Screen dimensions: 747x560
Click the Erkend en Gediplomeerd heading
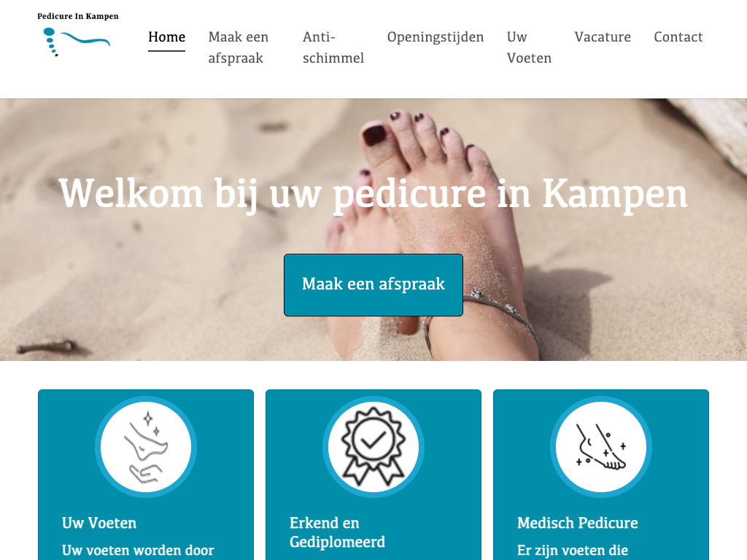(x=337, y=532)
